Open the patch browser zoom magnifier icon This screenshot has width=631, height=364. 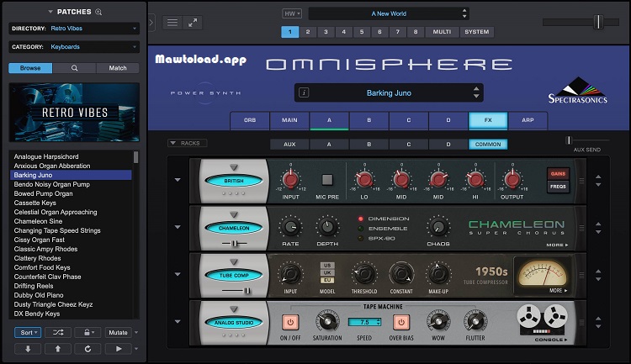(98, 12)
